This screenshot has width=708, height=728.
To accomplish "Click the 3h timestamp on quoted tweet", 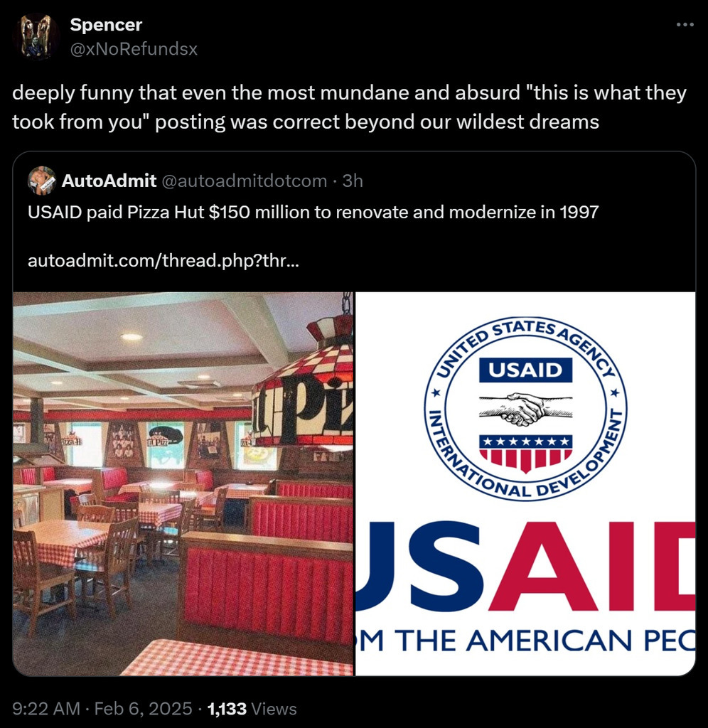I will (353, 181).
